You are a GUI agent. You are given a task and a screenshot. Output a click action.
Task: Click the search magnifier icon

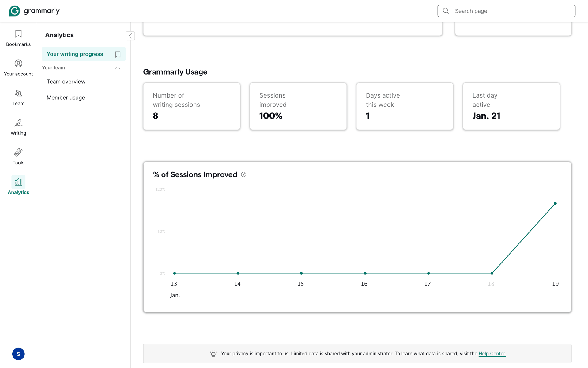[446, 11]
